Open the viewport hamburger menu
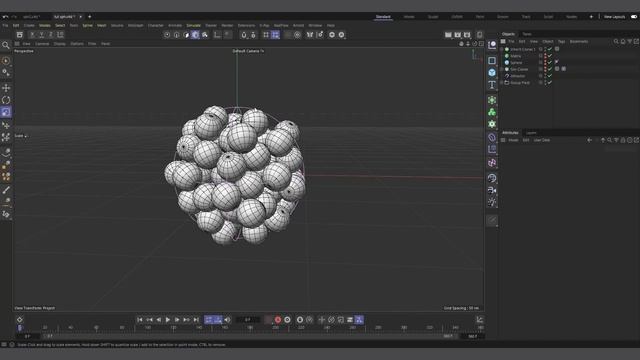The image size is (640, 360). 17,44
